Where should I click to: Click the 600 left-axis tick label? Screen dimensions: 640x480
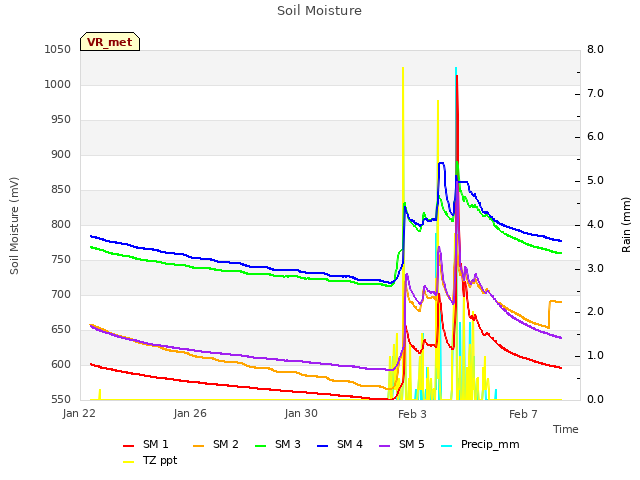point(61,364)
